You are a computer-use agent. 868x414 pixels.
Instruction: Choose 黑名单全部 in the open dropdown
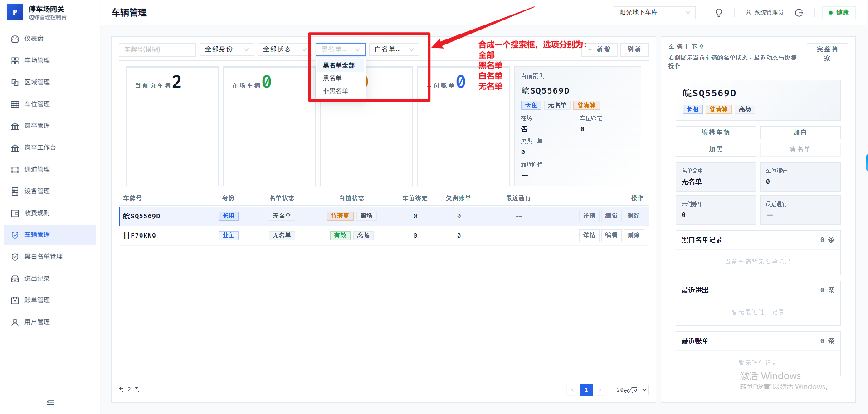pyautogui.click(x=339, y=65)
